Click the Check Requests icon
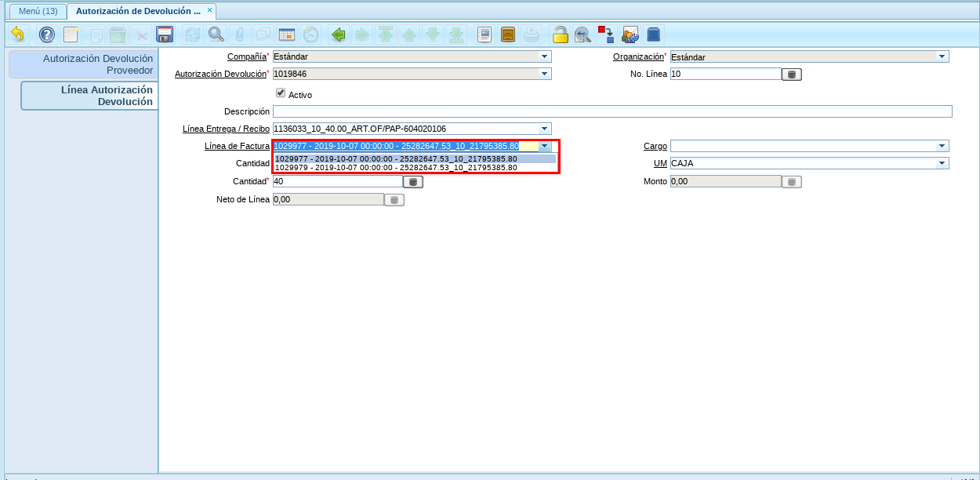 [630, 35]
